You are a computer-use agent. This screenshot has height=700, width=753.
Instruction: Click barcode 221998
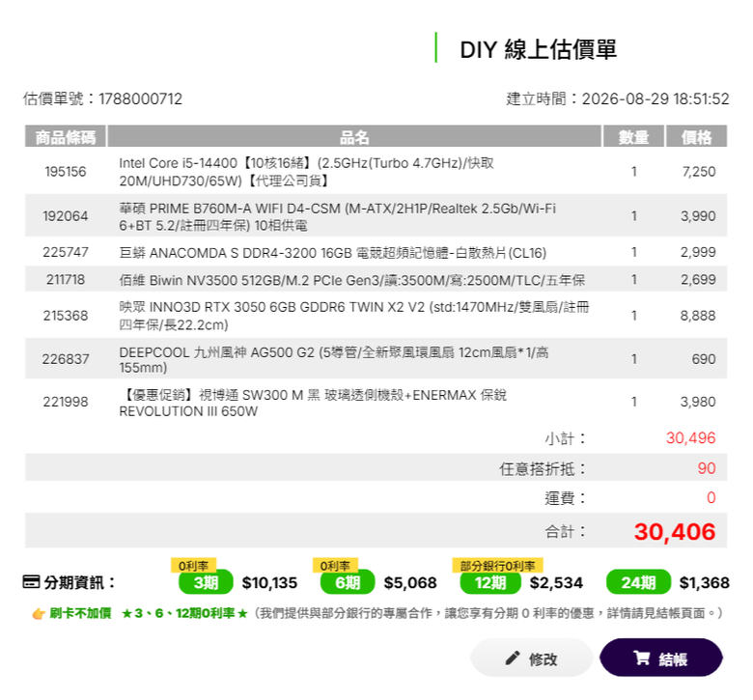66,402
